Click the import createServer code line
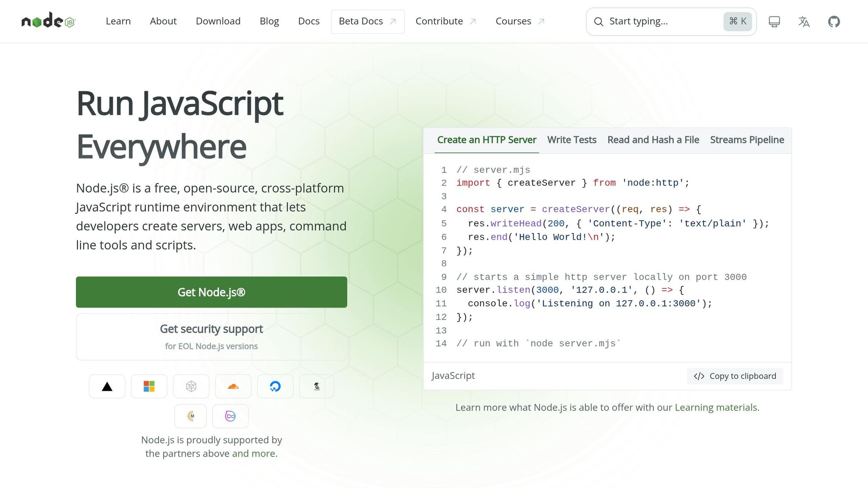The image size is (868, 488). (x=573, y=183)
